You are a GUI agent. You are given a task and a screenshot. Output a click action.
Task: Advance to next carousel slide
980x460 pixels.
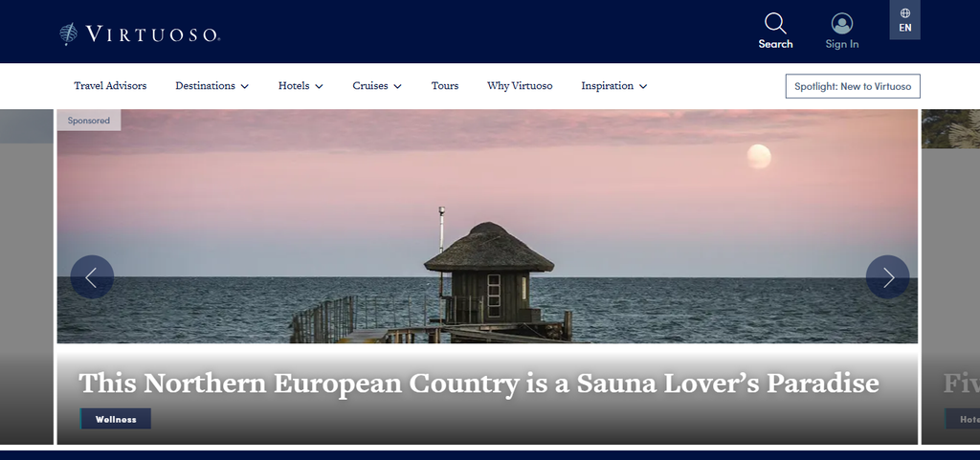click(887, 277)
